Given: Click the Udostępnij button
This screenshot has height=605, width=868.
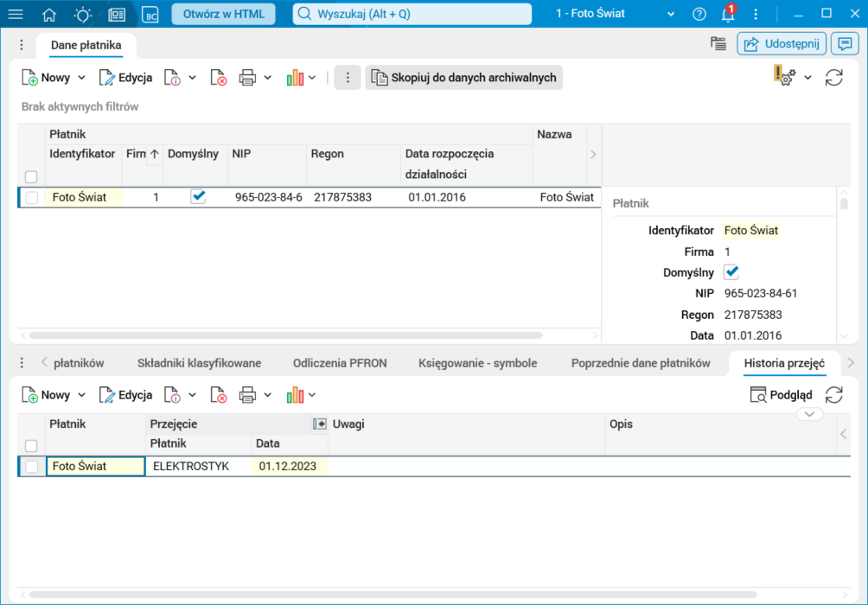Looking at the screenshot, I should tap(782, 44).
